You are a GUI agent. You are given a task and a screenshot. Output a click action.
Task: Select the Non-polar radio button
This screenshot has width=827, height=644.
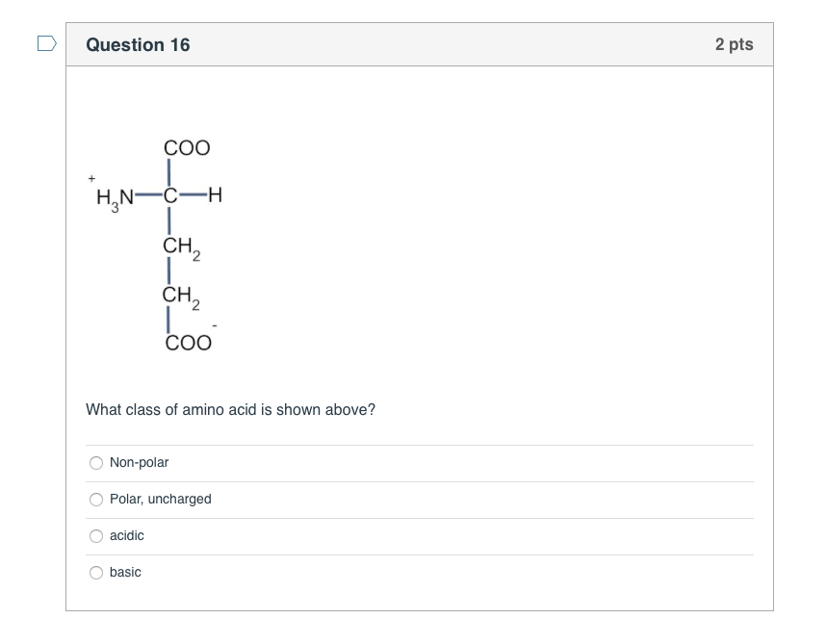pos(97,462)
